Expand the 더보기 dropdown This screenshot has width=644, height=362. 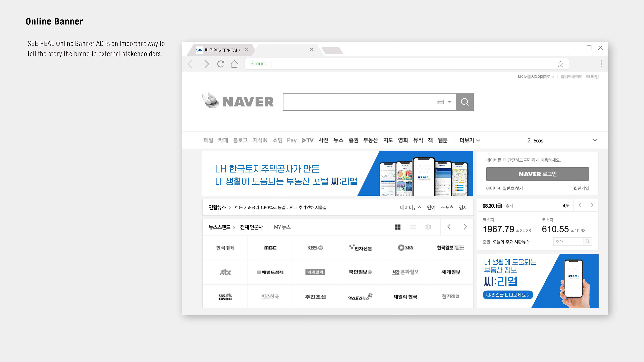[470, 140]
